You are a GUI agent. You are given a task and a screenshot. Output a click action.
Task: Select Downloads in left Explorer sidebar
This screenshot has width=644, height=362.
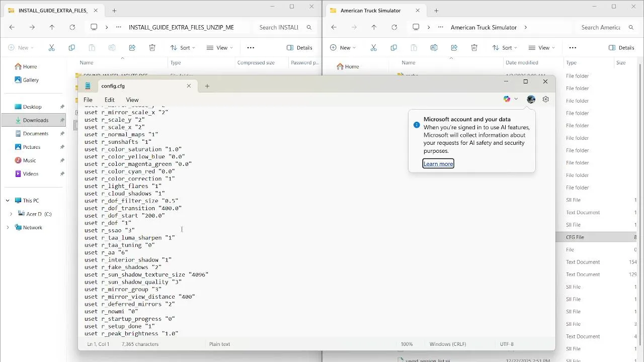tap(33, 120)
